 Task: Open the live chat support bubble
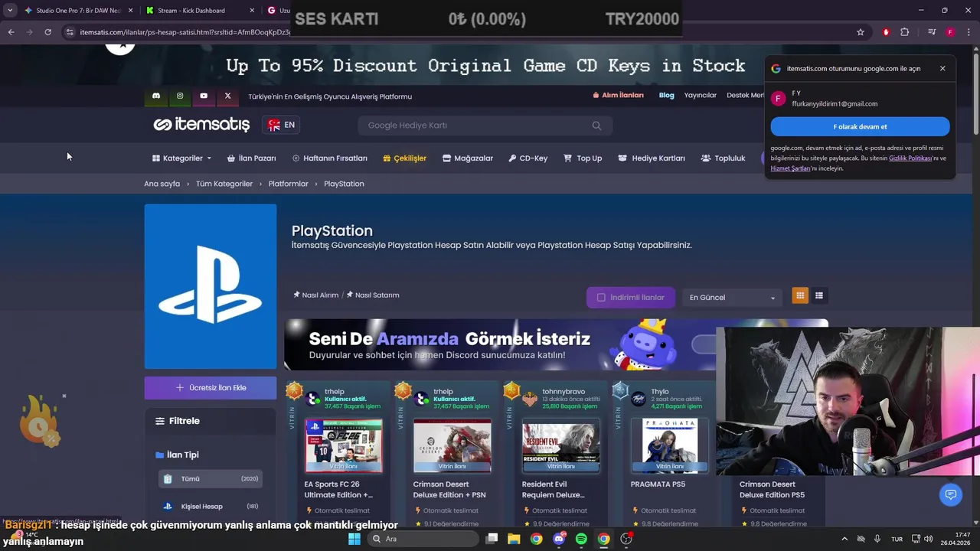pos(951,495)
